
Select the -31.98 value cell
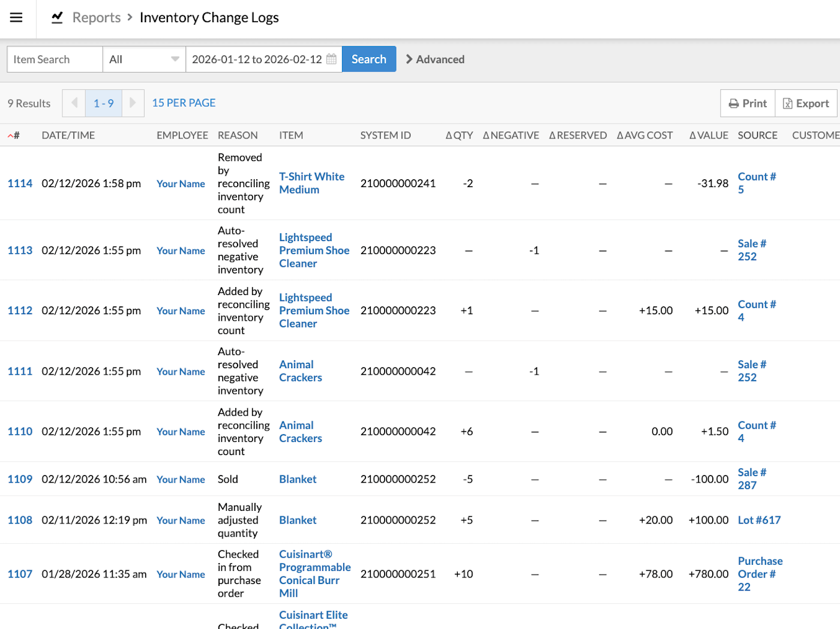[713, 183]
